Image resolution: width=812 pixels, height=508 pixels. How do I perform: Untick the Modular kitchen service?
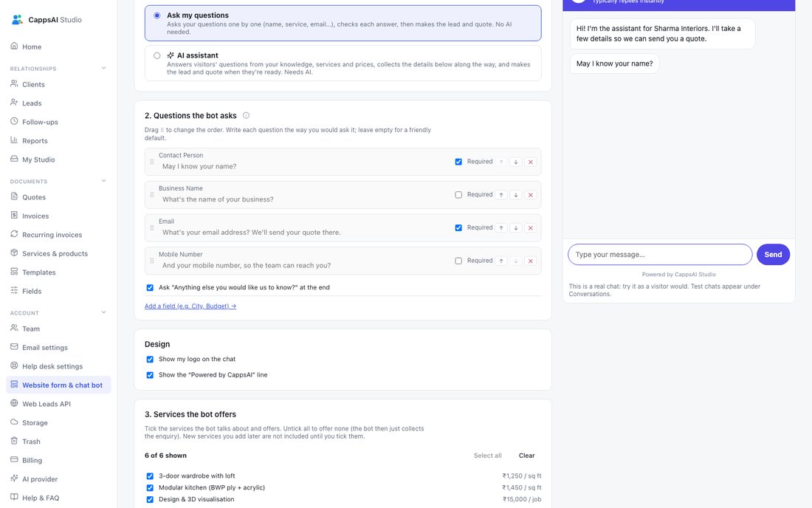[x=150, y=488]
